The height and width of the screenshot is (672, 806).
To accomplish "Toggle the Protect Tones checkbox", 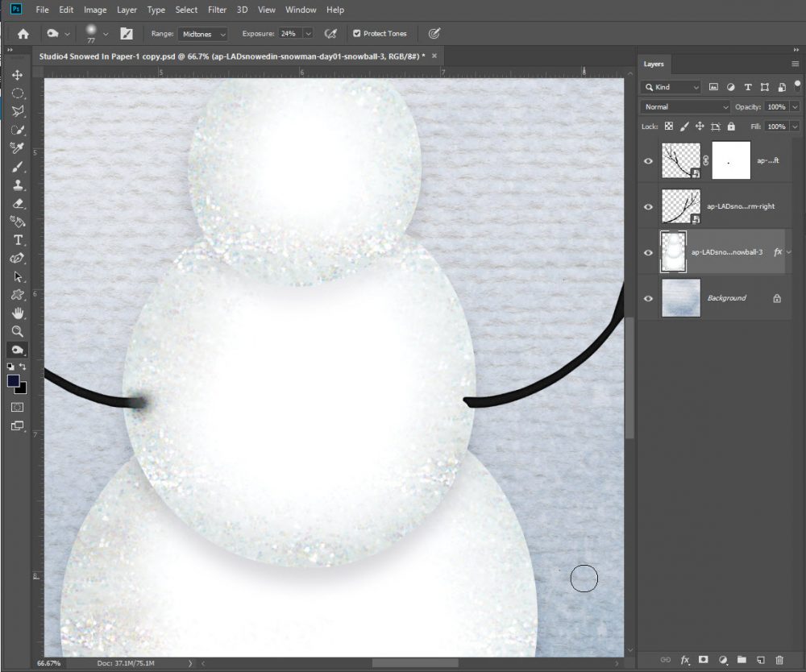I will 357,34.
